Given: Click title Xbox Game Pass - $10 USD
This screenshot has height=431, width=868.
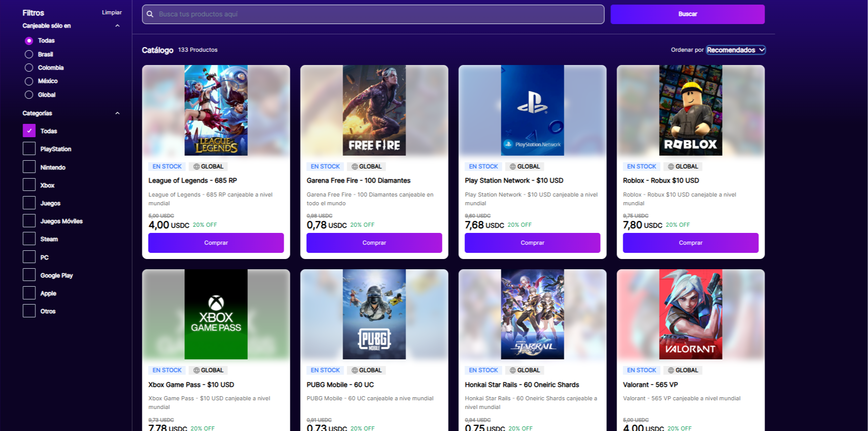Looking at the screenshot, I should click(191, 384).
